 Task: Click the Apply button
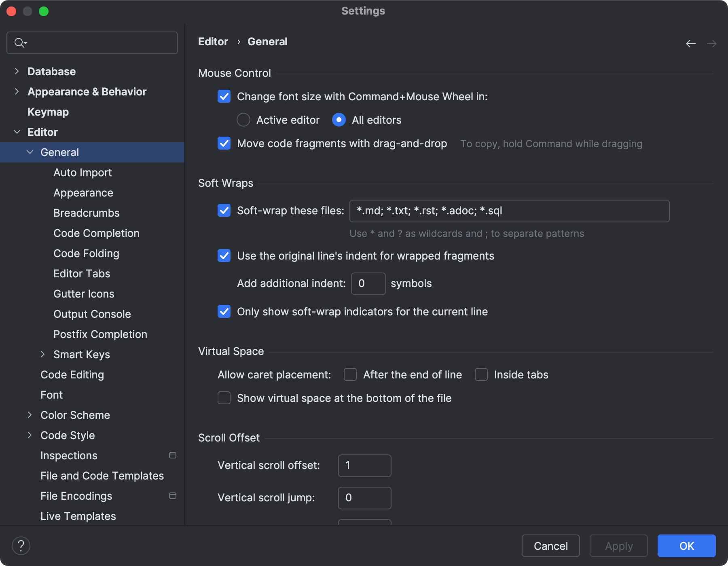(x=618, y=546)
